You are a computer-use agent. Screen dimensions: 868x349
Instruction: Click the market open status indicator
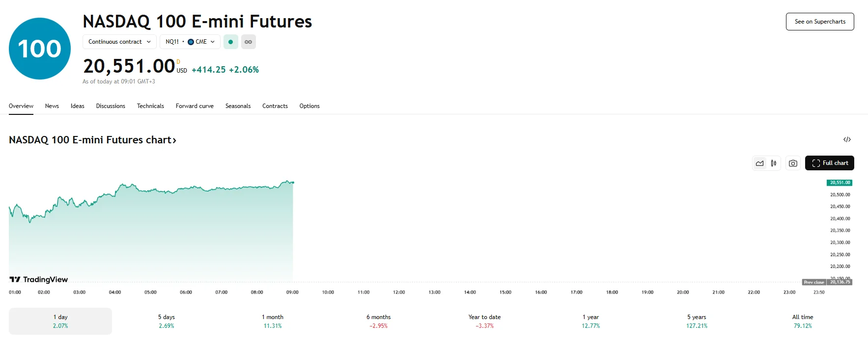point(230,42)
